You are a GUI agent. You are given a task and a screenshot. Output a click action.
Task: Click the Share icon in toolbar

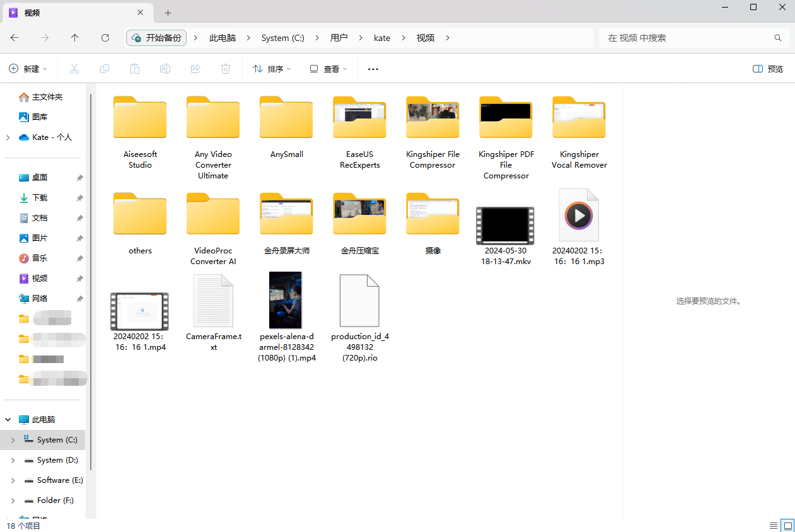tap(195, 69)
